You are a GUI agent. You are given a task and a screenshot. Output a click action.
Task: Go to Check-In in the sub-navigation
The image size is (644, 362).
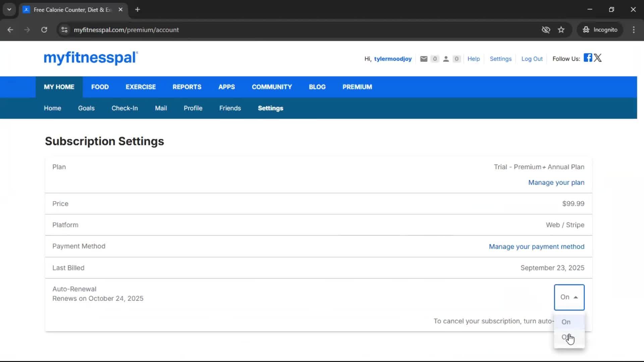tap(124, 108)
